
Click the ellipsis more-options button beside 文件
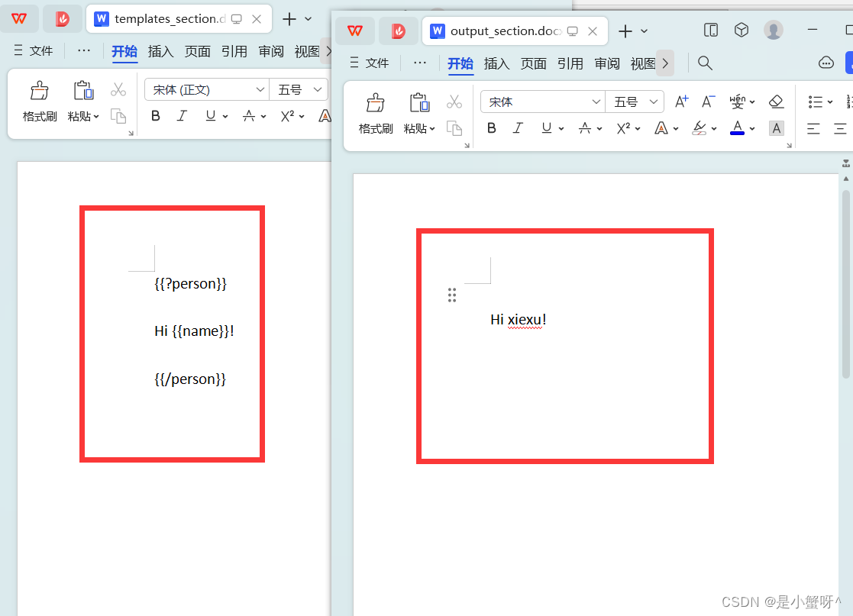click(x=418, y=63)
